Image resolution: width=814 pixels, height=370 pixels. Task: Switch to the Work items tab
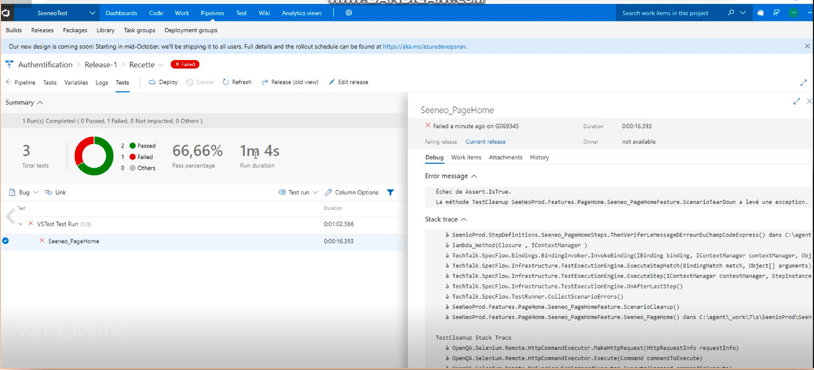(466, 157)
